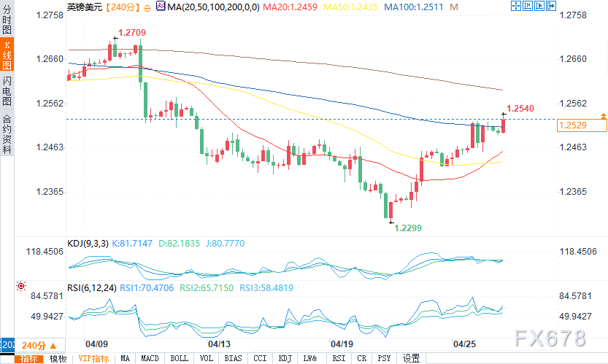The image size is (608, 364).
Task: Click the 04/25 date label
Action: tap(464, 344)
